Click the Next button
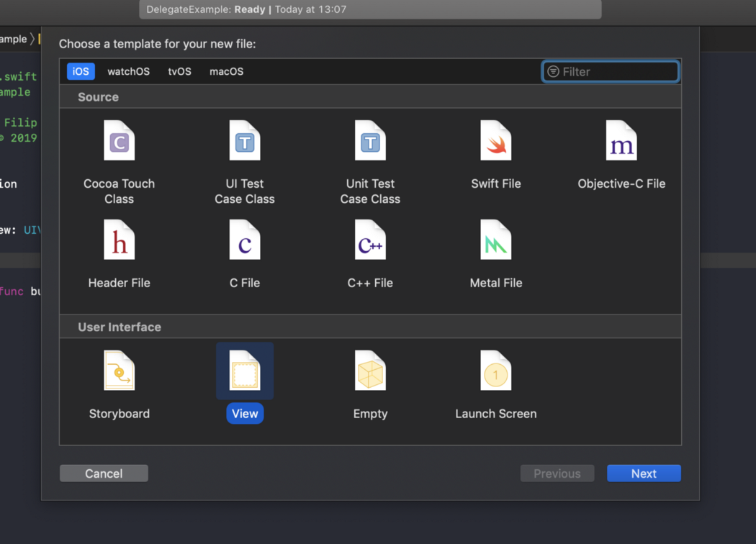The width and height of the screenshot is (756, 544). coord(644,473)
